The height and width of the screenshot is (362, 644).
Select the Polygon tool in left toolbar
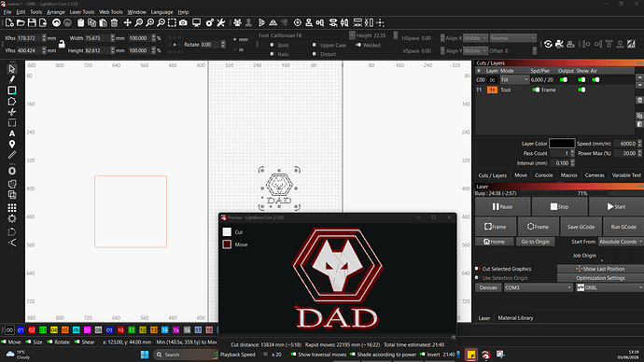coord(12,101)
